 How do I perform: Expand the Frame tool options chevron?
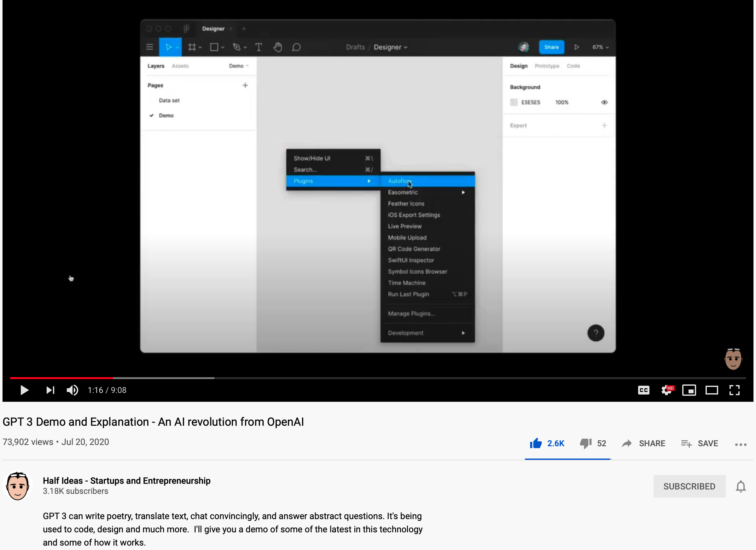200,47
